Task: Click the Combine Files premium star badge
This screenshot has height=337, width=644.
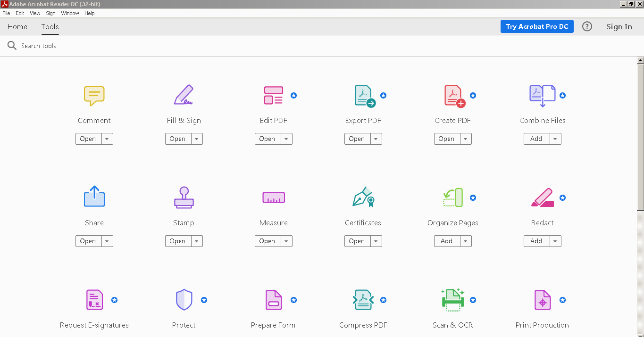Action: pos(562,95)
